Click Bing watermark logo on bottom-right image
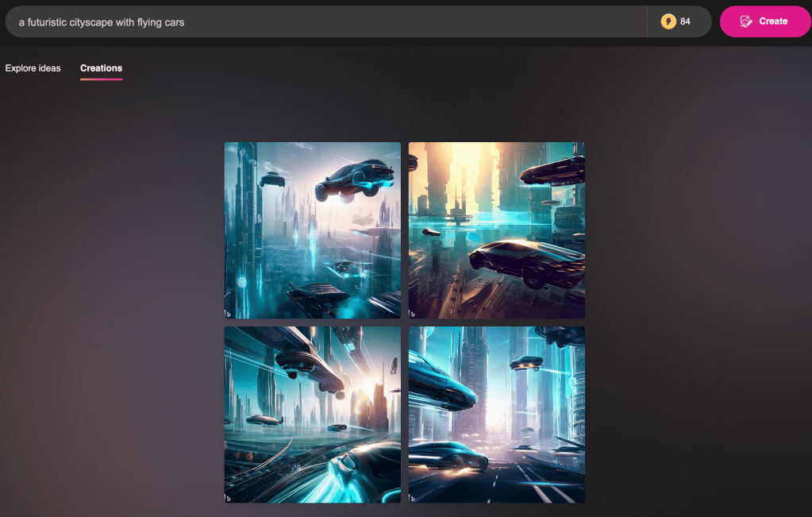812x517 pixels. (x=413, y=498)
